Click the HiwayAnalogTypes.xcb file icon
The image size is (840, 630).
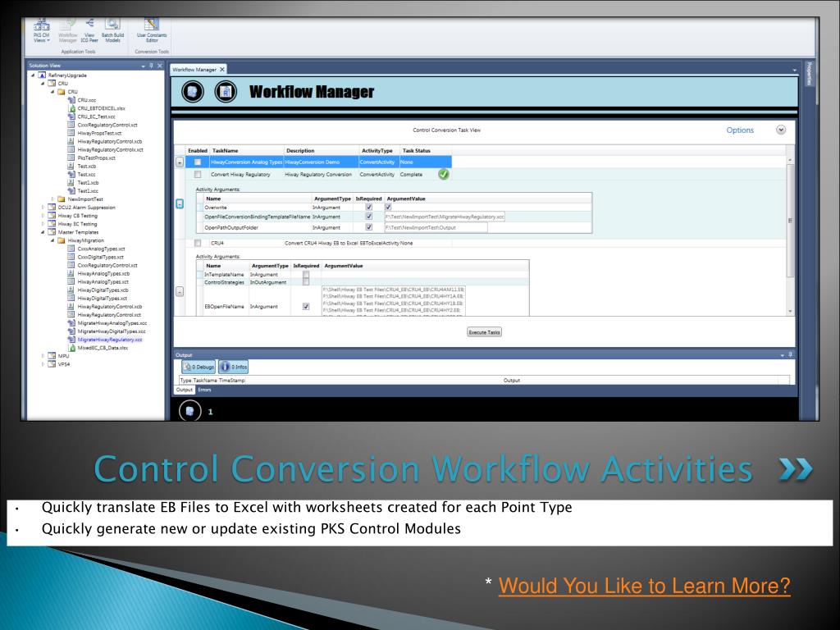[71, 273]
